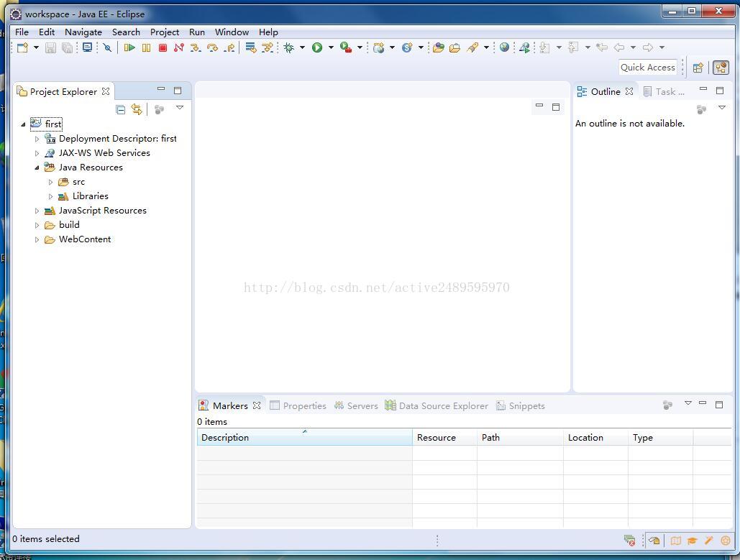
Task: Click the Step Return icon
Action: [x=229, y=47]
